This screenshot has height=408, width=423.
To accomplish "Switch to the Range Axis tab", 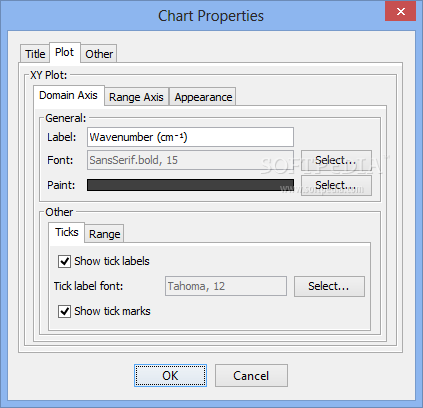I will click(x=136, y=97).
